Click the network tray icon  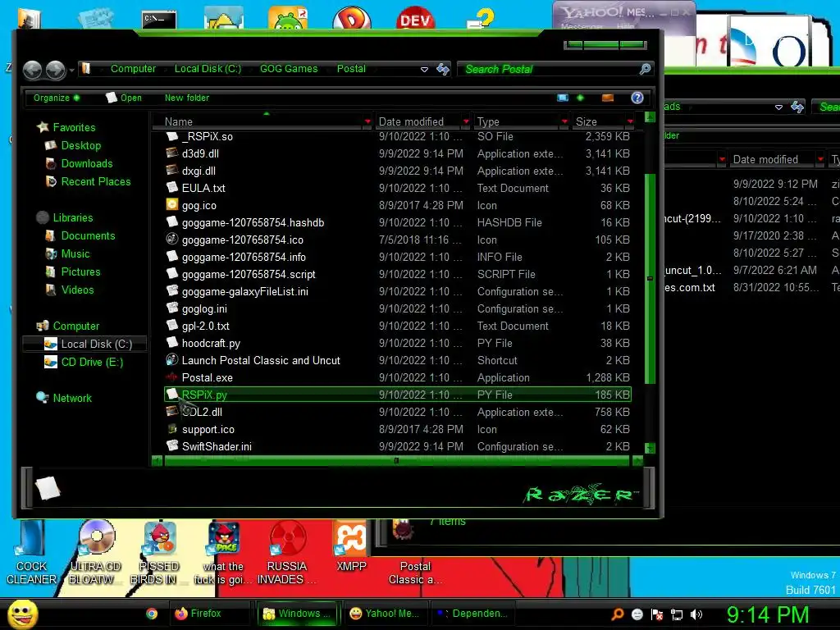click(x=677, y=614)
